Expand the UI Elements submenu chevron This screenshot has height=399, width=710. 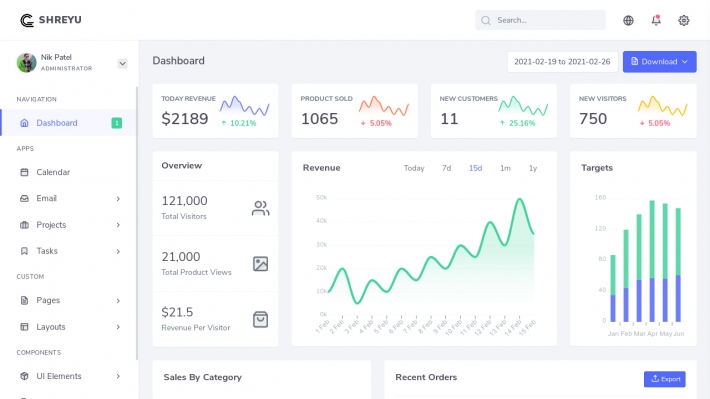pos(118,376)
